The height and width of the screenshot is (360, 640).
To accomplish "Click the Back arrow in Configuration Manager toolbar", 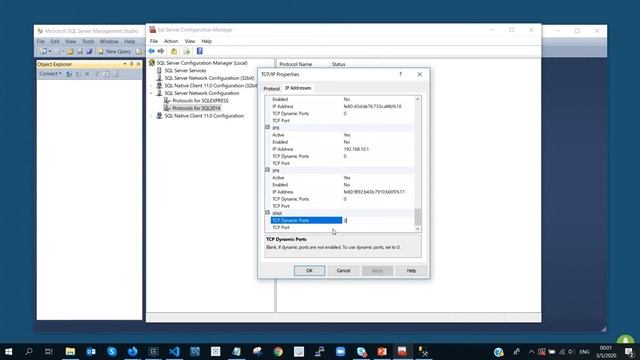I will tap(151, 51).
